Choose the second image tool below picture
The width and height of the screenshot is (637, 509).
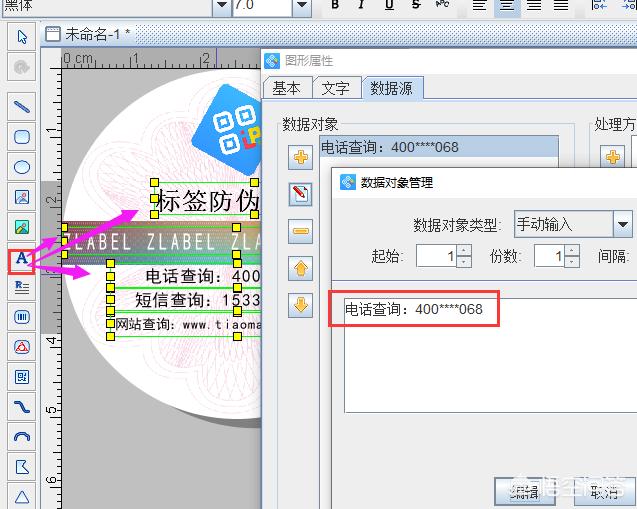[x=22, y=227]
